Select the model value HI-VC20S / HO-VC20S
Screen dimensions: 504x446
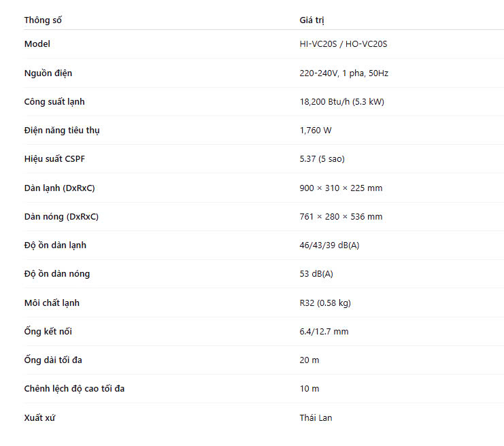[x=343, y=44]
